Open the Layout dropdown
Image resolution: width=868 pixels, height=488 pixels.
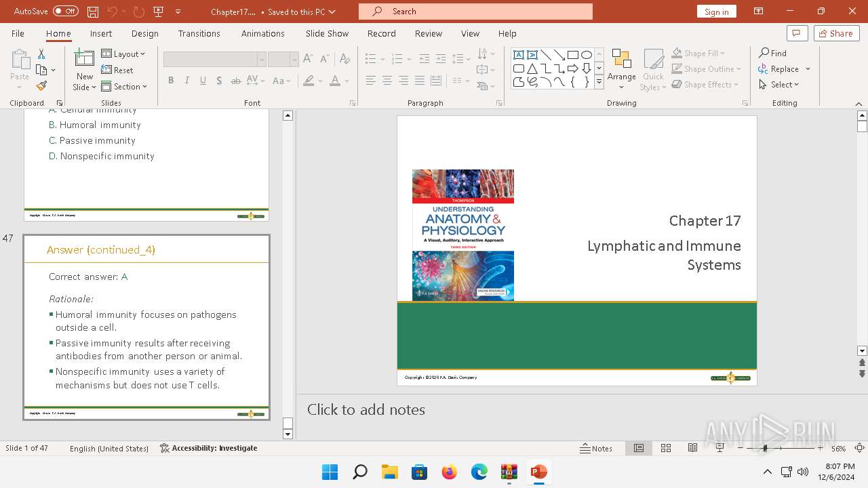click(x=123, y=54)
